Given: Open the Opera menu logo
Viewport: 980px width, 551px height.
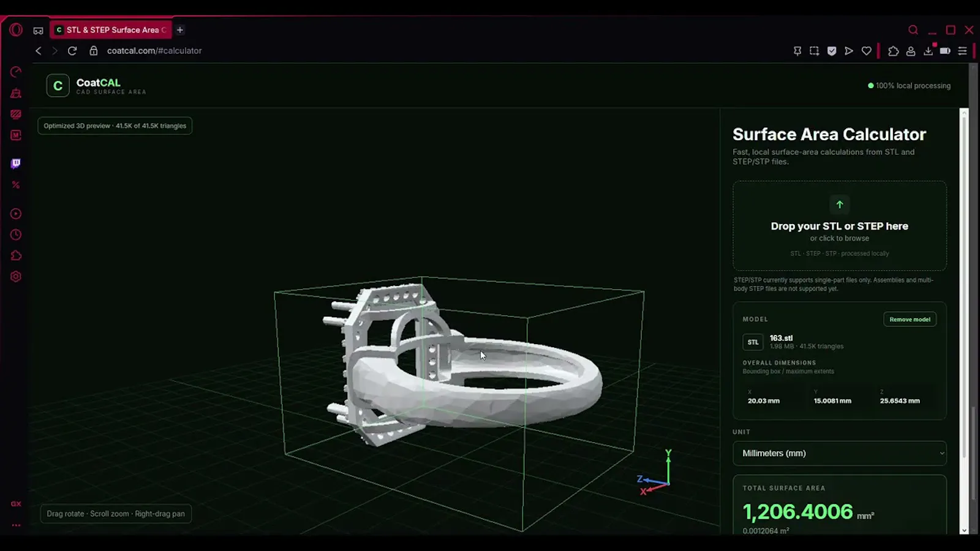Looking at the screenshot, I should click(x=16, y=29).
